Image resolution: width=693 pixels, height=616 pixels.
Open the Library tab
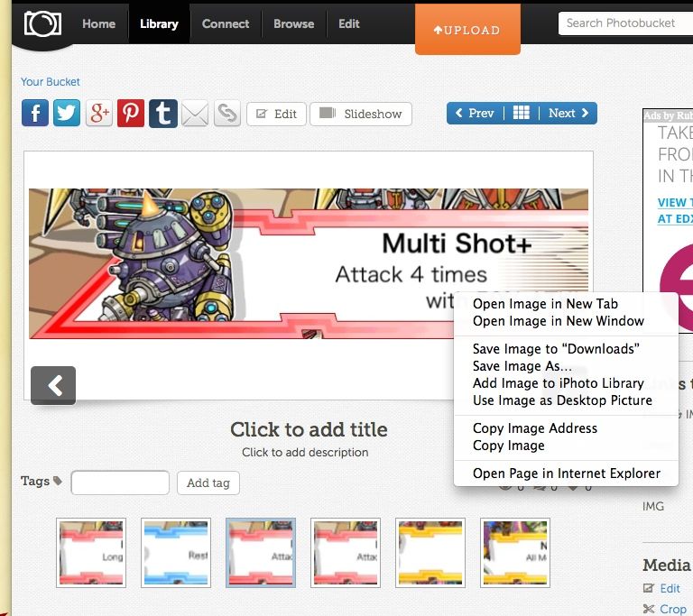coord(159,23)
